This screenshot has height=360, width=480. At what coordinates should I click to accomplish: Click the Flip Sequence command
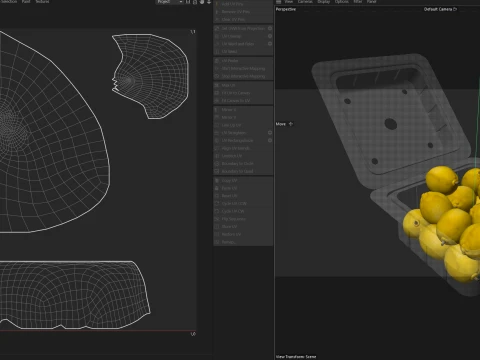[243, 219]
